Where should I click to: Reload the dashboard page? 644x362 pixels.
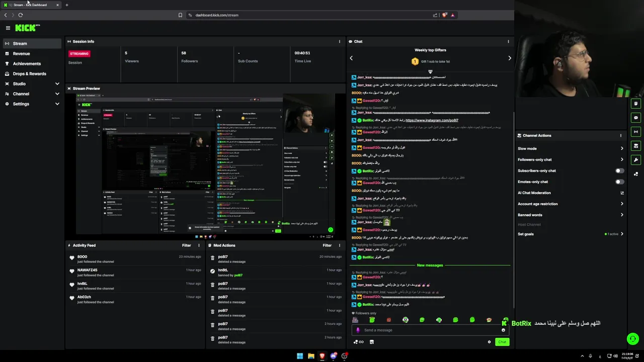pos(21,15)
